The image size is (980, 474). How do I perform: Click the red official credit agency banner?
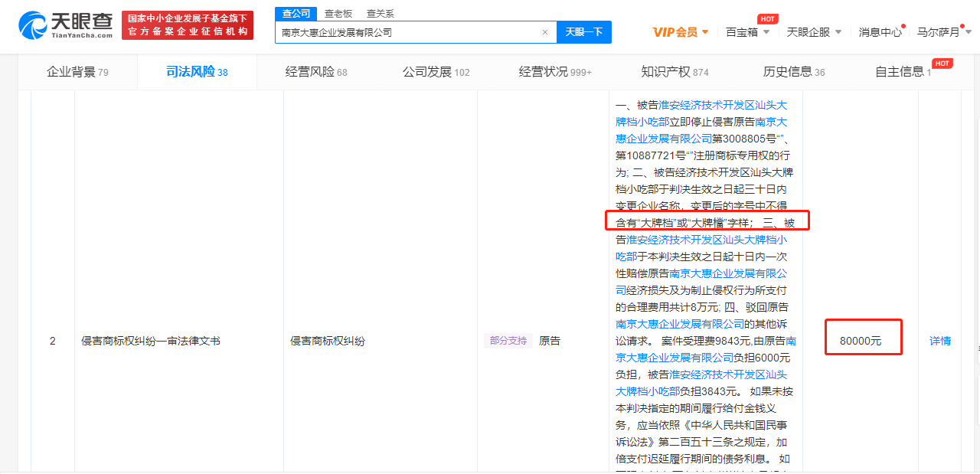click(x=188, y=25)
